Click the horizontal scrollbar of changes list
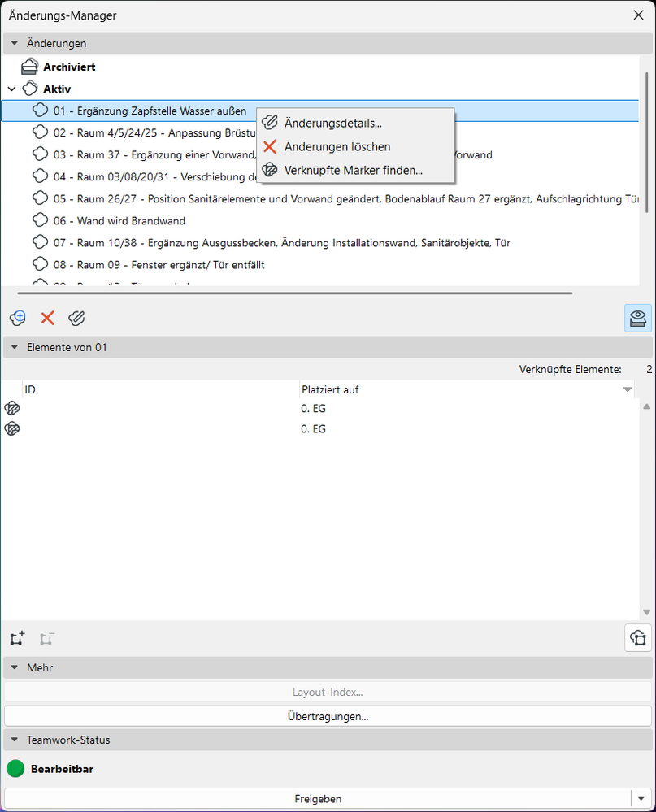The image size is (656, 812). 294,293
